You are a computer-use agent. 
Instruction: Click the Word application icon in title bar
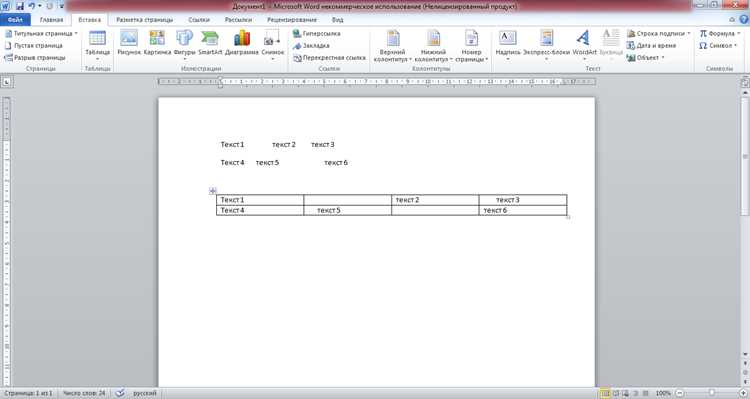(x=6, y=6)
